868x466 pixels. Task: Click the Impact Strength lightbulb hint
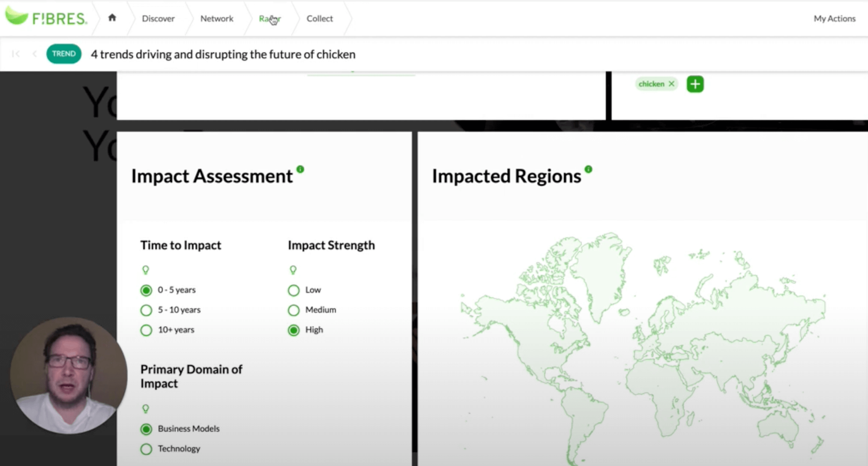point(293,270)
